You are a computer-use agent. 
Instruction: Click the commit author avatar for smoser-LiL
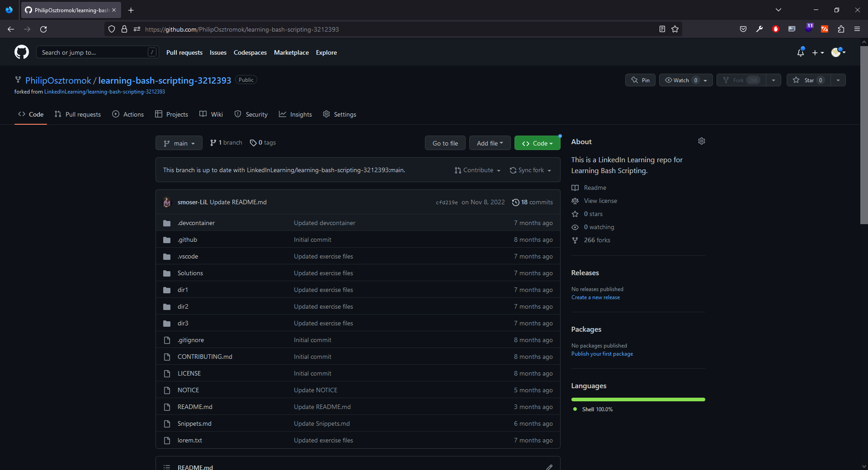click(x=167, y=202)
